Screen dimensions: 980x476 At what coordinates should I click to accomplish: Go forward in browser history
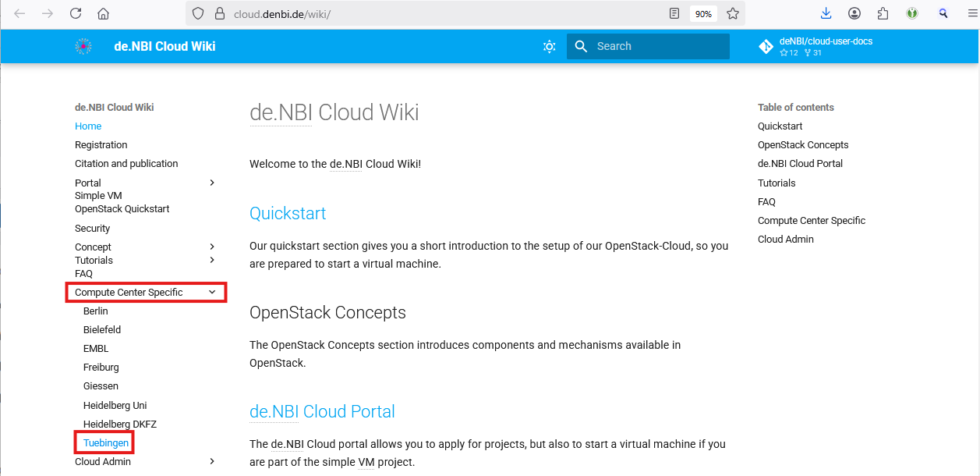pyautogui.click(x=48, y=14)
